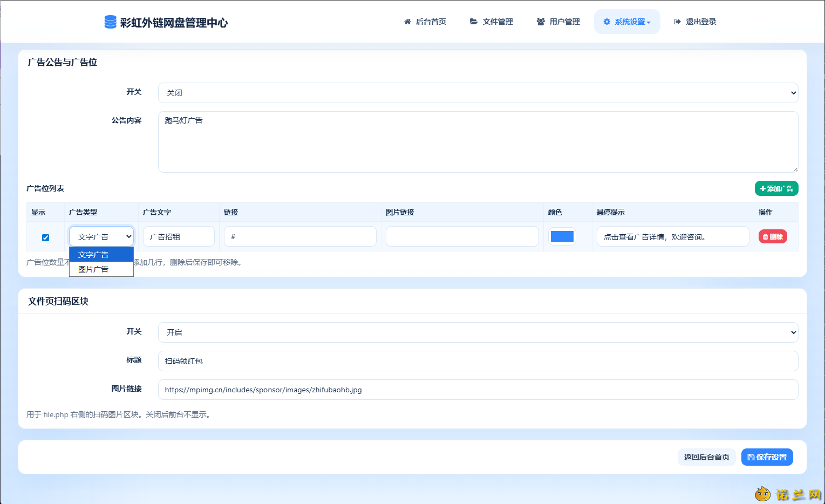Click the trash icon in 删除 button
Screen dimensions: 825x504
pos(765,236)
